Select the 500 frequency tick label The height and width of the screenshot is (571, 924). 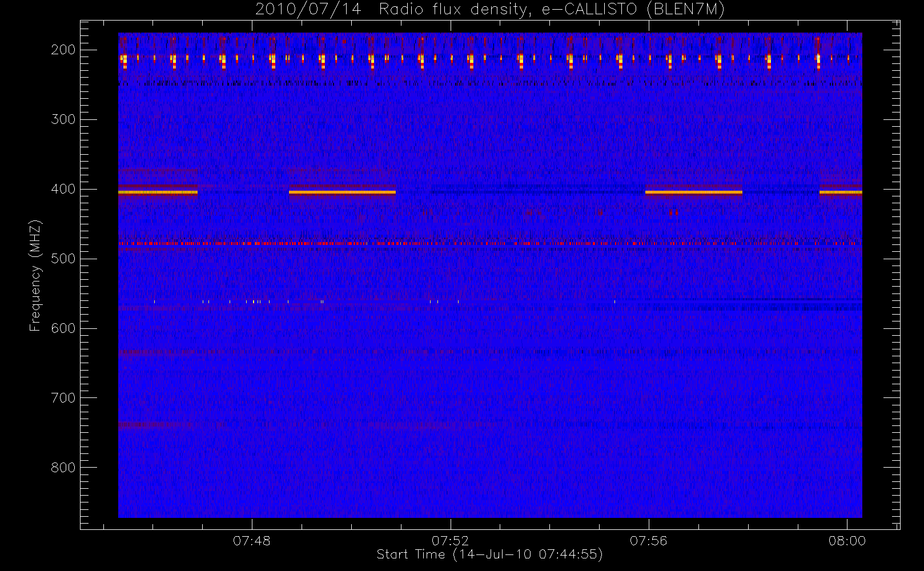click(x=63, y=259)
